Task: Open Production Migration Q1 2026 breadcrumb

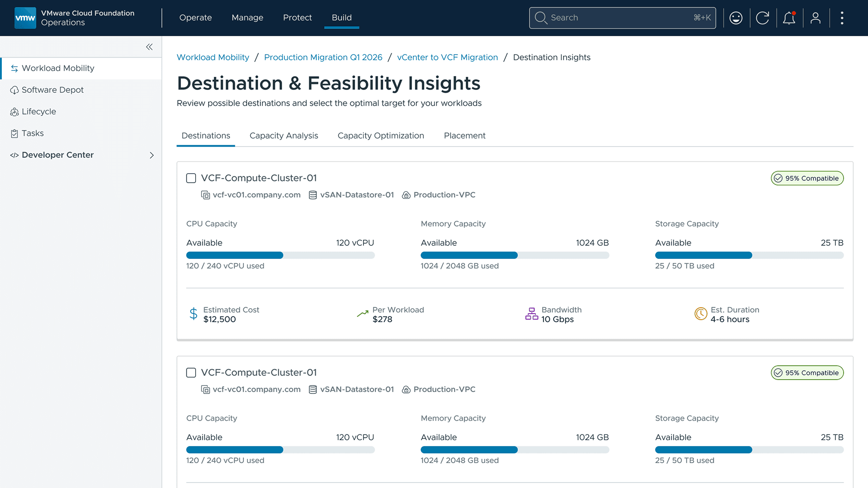Action: point(323,57)
